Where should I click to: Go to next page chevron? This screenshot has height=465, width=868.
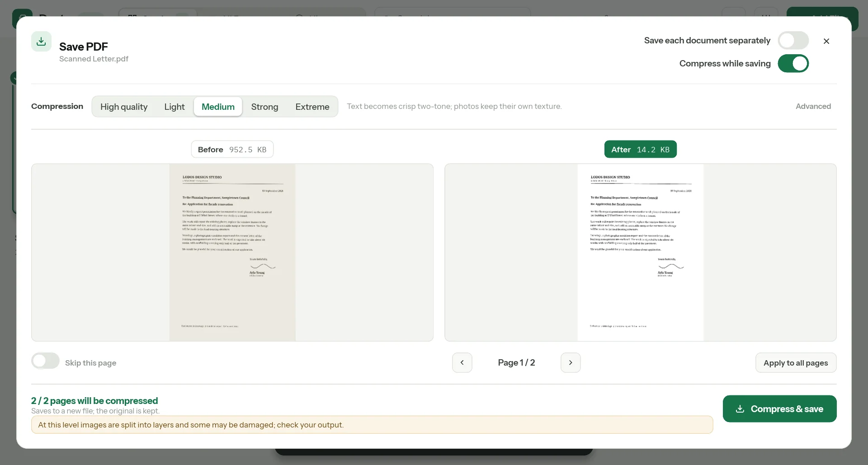(x=571, y=362)
